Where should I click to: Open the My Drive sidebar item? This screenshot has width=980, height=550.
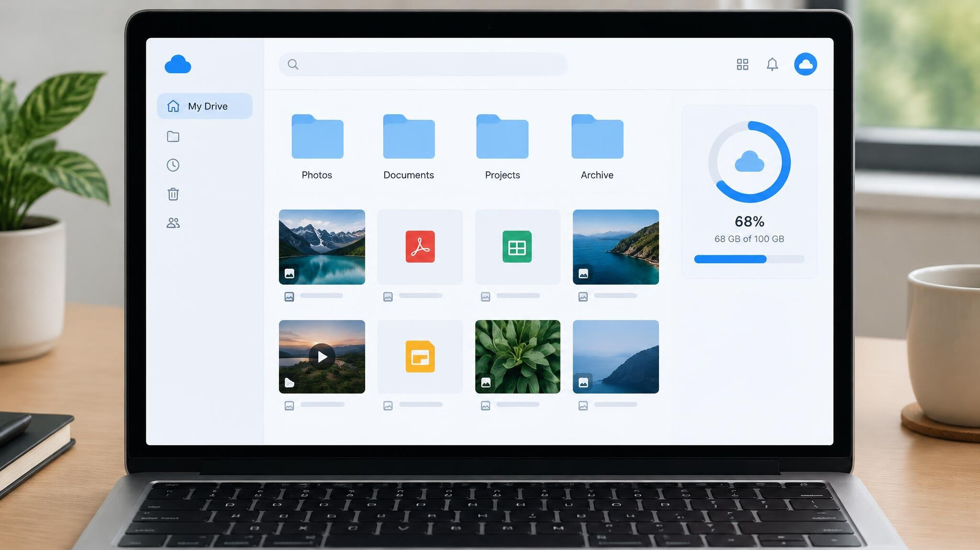[x=205, y=106]
